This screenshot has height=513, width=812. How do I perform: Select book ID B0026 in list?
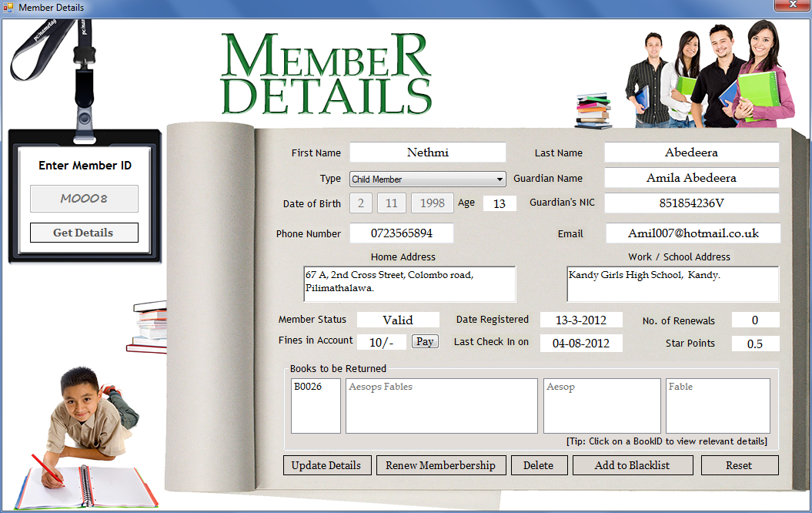pos(306,387)
